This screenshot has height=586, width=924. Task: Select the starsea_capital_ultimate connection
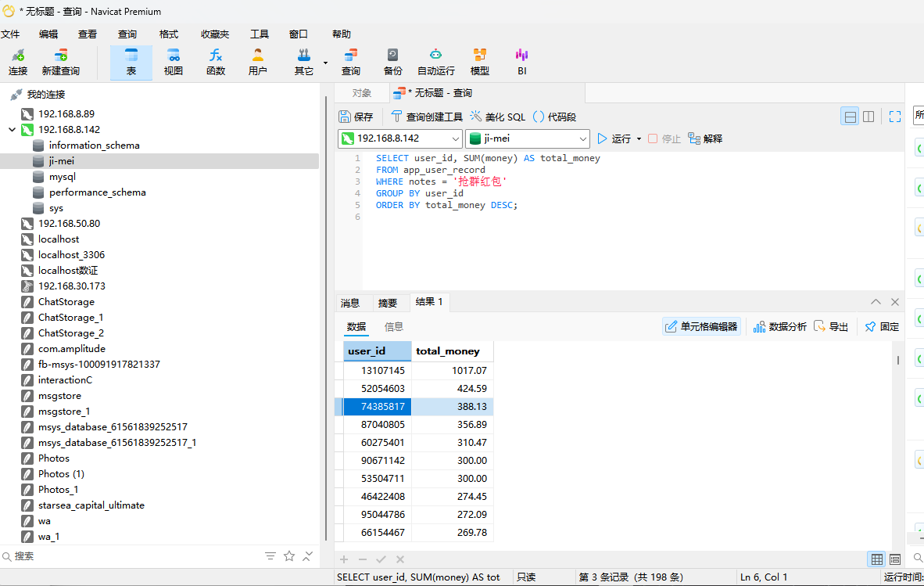91,505
